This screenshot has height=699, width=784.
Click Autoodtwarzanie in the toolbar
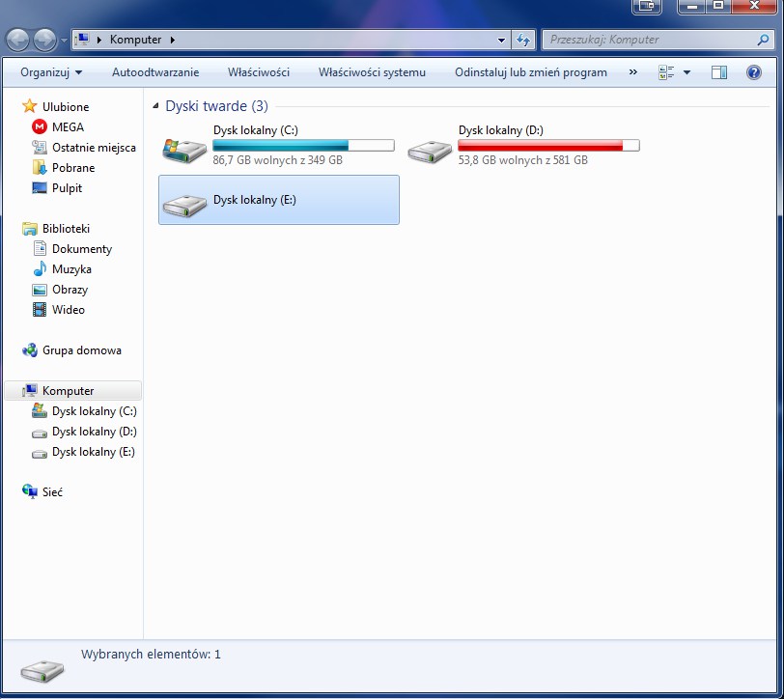(155, 72)
